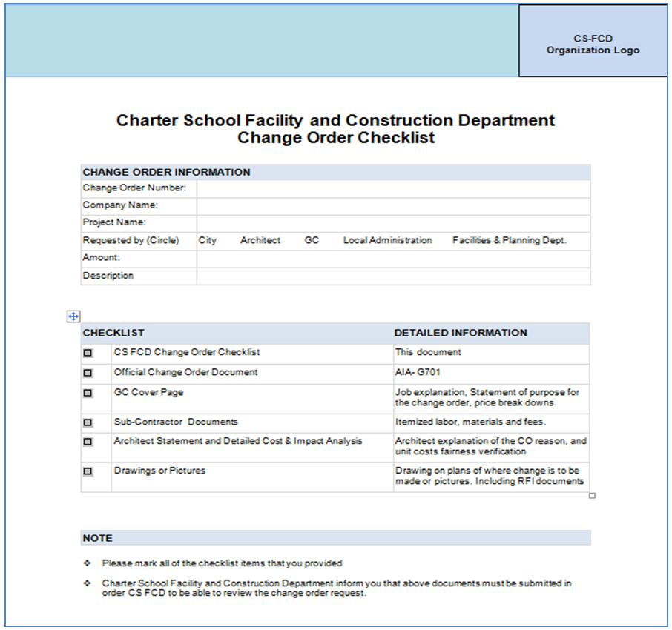This screenshot has width=672, height=630.
Task: Check the Architect Statement checkbox
Action: pyautogui.click(x=88, y=442)
